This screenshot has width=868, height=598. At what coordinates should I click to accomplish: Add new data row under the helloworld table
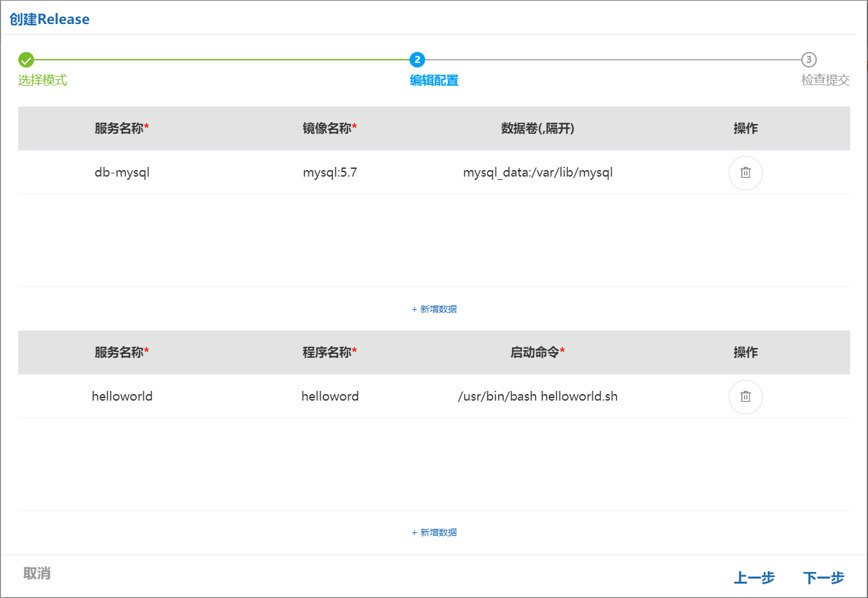click(x=434, y=532)
